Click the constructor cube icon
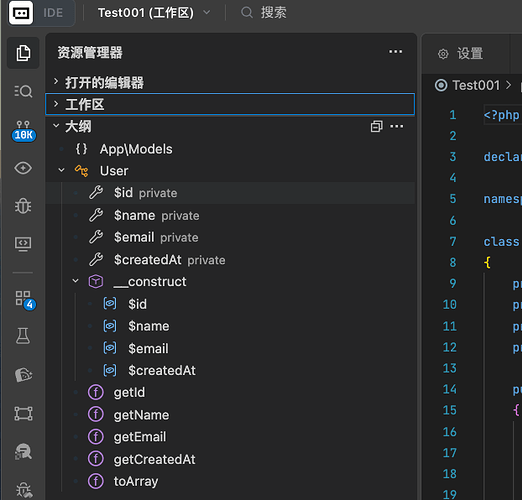522x500 pixels. click(x=96, y=282)
